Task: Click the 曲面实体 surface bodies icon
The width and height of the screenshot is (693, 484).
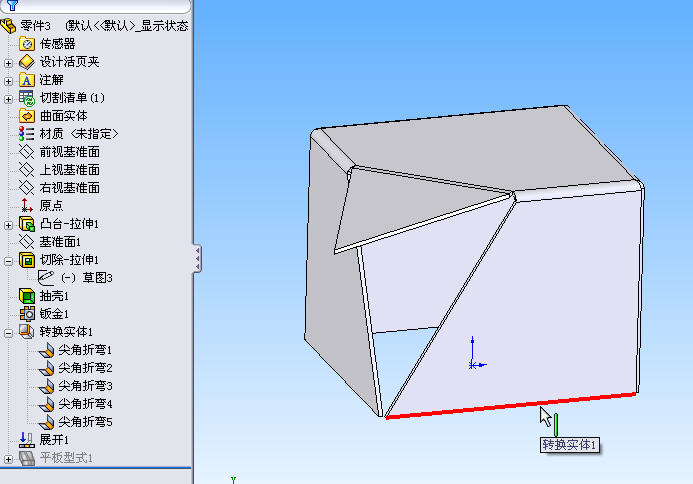Action: (27, 116)
